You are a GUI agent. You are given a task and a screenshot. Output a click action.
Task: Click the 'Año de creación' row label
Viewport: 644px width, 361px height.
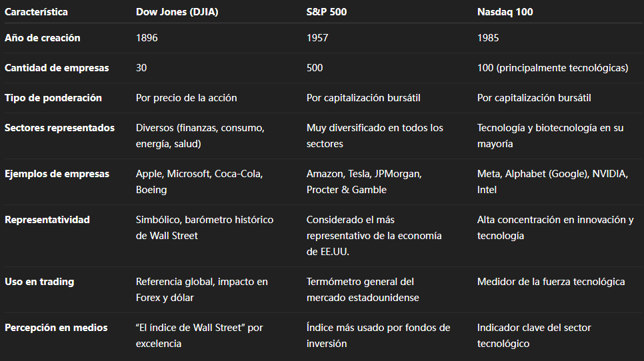43,38
